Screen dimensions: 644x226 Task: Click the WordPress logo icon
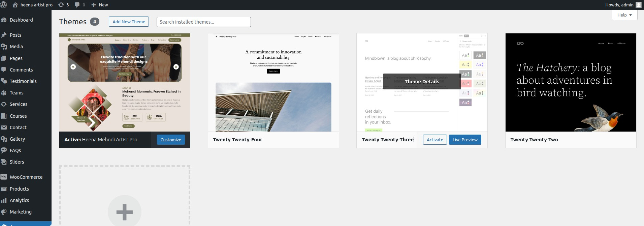(x=4, y=5)
